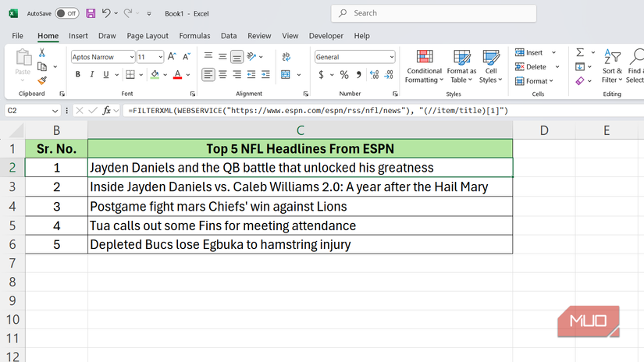Click the Orientation text angle icon
644x362 pixels.
[251, 56]
